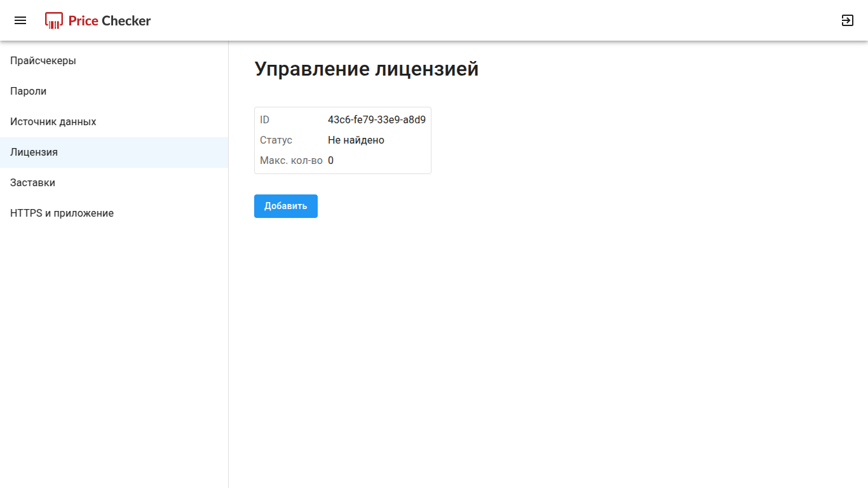This screenshot has width=868, height=488.
Task: Click the Управление лицензией heading
Action: [x=367, y=69]
